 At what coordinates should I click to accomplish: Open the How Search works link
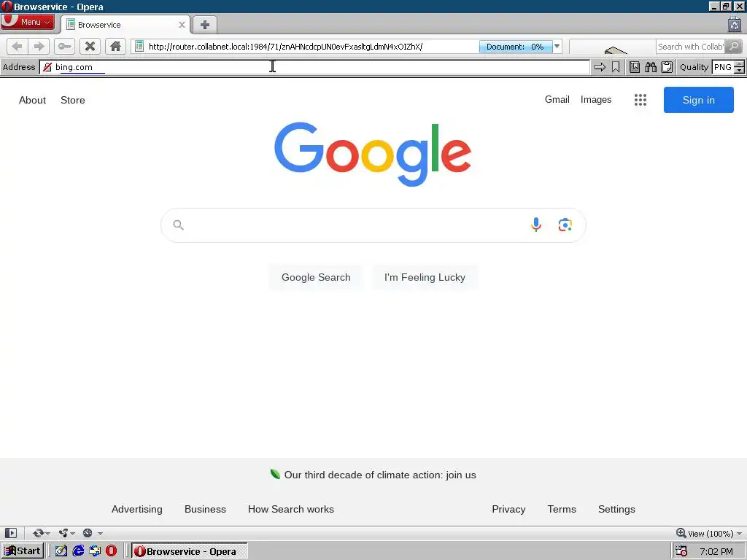pos(290,509)
